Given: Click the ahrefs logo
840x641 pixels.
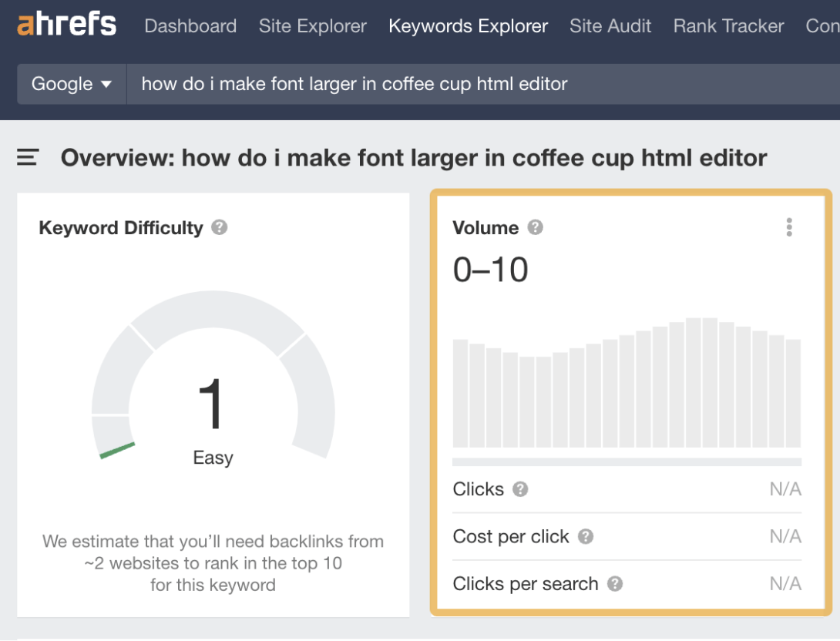Looking at the screenshot, I should click(x=66, y=24).
